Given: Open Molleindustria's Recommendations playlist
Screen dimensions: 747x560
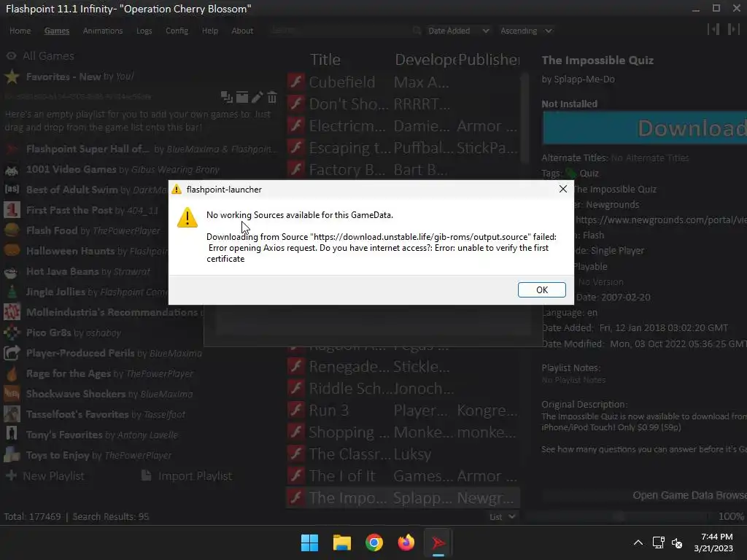Looking at the screenshot, I should point(102,312).
